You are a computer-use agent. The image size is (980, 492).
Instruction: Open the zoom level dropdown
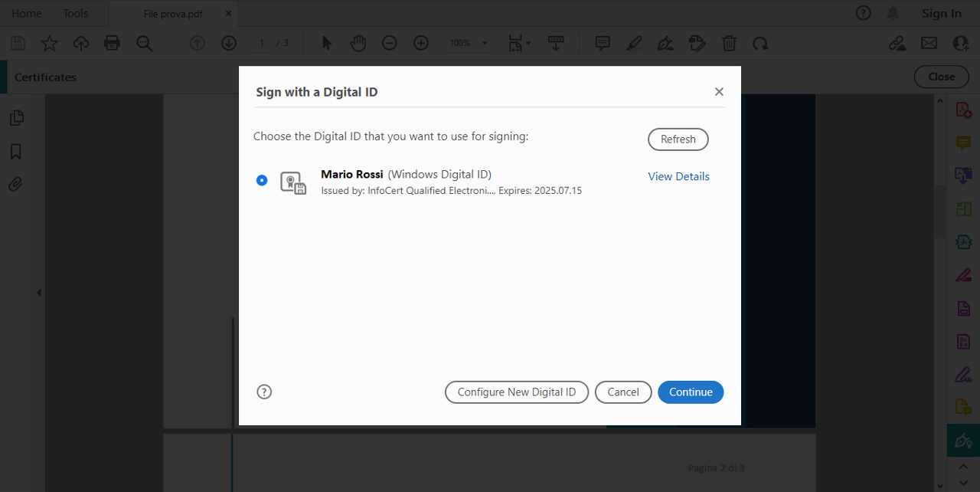484,44
